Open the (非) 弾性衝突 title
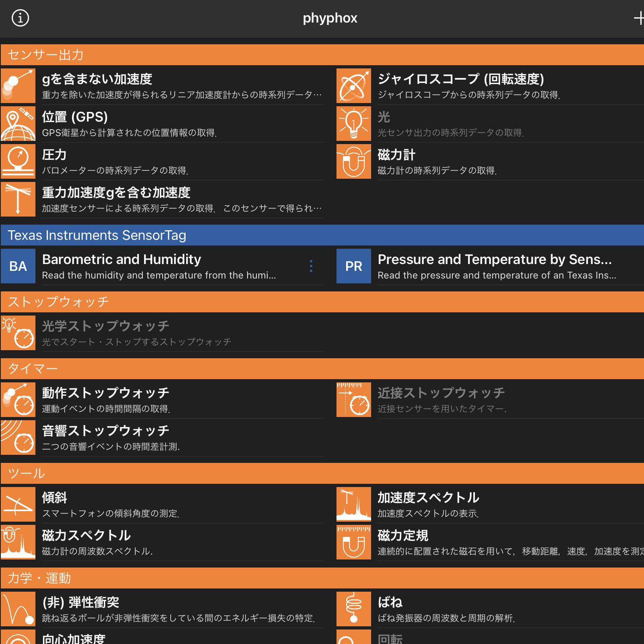644x644 pixels. tap(81, 602)
